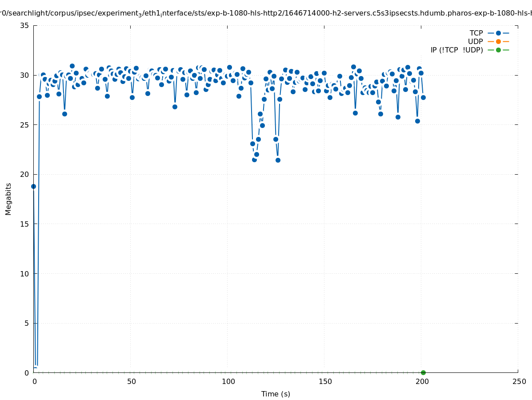Screen dimensions: 532x400
Task: Click the first TCP data point at time zero
Action: (33, 186)
